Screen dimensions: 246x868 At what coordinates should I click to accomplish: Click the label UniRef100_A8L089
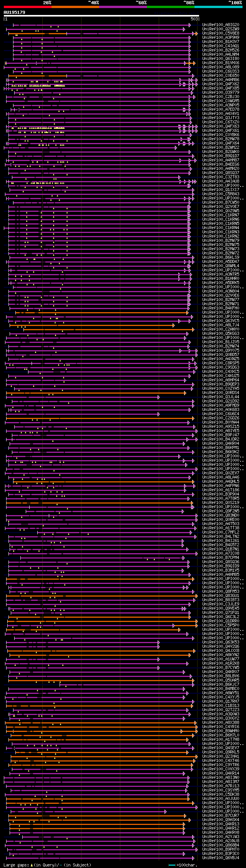(221, 67)
